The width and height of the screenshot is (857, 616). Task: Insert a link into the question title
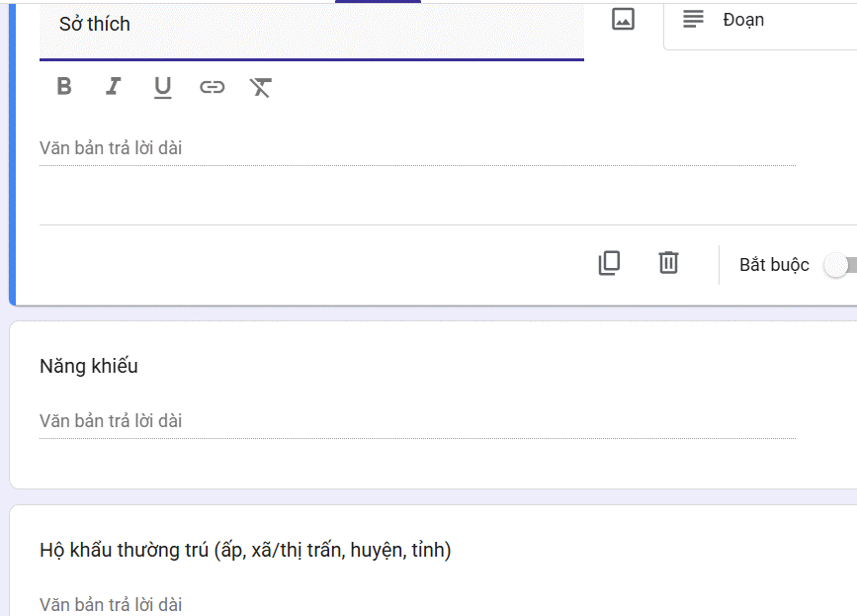213,87
